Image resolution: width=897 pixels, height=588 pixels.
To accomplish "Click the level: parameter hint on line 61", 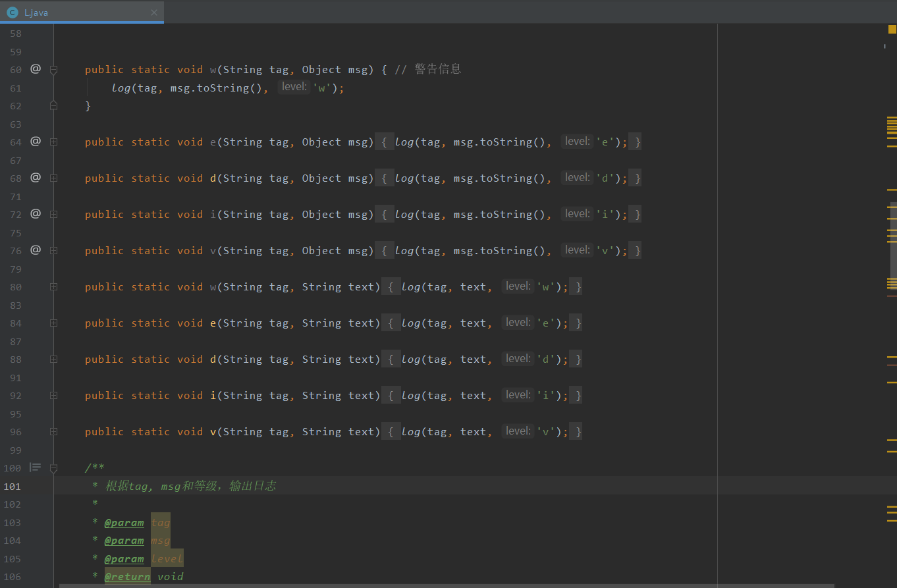I will click(294, 87).
